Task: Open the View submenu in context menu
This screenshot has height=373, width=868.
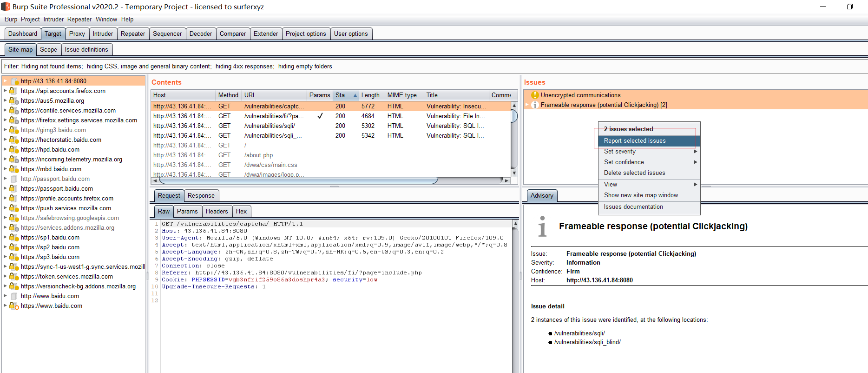Action: (649, 185)
